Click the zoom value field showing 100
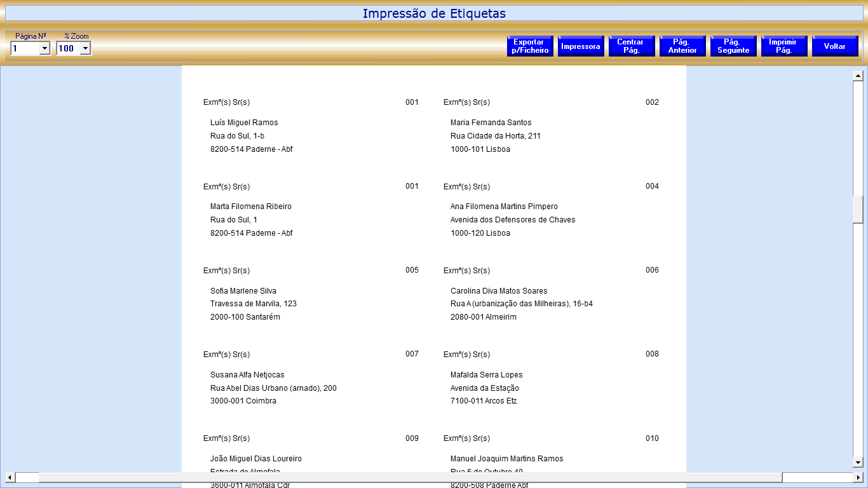The image size is (868, 488). pyautogui.click(x=67, y=49)
